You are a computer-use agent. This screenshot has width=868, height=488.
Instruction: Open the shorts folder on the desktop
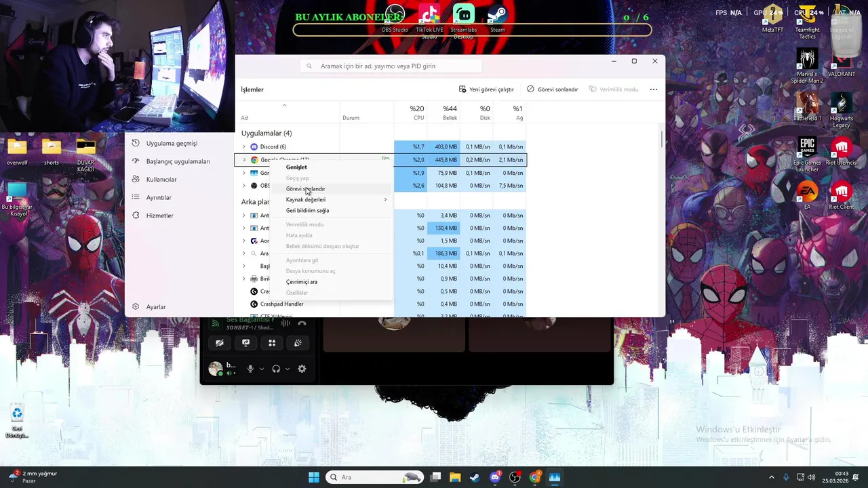click(x=52, y=152)
